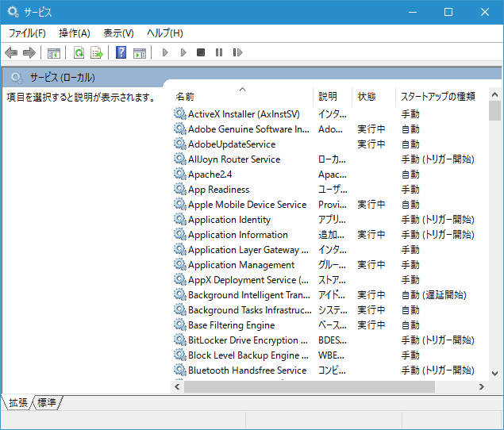The height and width of the screenshot is (430, 504).
Task: Click the Stop Service square icon
Action: [201, 53]
